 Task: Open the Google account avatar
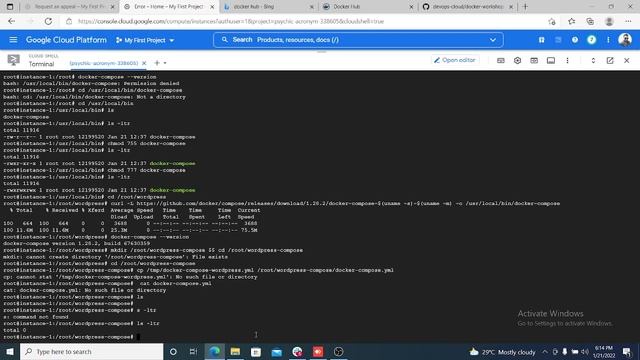point(625,40)
